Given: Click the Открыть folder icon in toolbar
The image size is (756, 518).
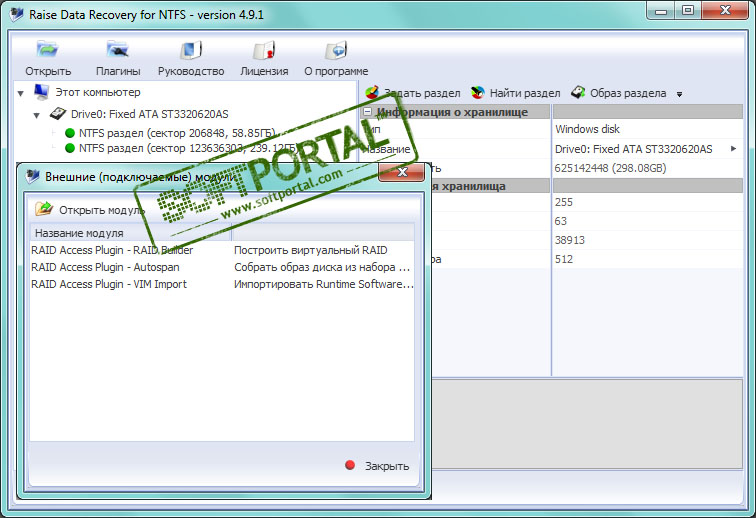Looking at the screenshot, I should [x=47, y=50].
